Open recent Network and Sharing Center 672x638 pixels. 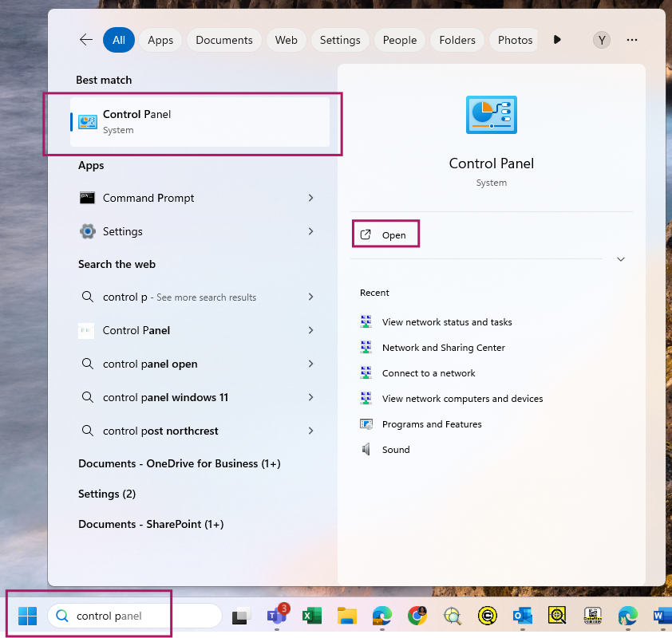[x=443, y=348]
